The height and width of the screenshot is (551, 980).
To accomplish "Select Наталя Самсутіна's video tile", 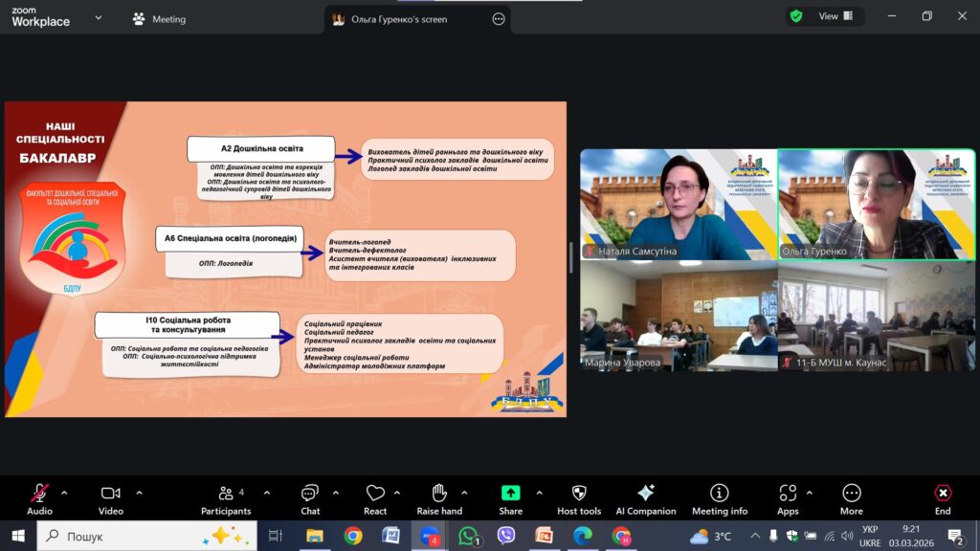I will pos(679,204).
